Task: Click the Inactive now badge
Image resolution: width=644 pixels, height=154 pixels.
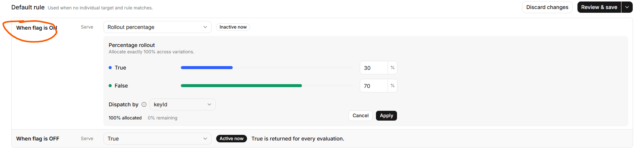Action: pos(233,27)
